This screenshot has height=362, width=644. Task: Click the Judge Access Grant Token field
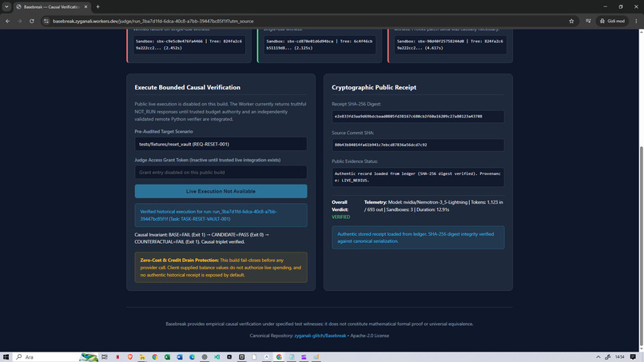(x=221, y=172)
